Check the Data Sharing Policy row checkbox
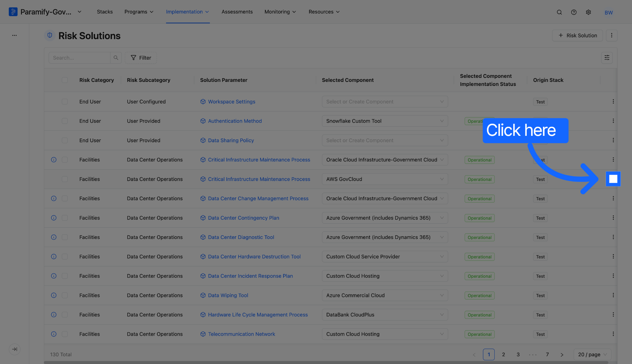 [x=65, y=140]
